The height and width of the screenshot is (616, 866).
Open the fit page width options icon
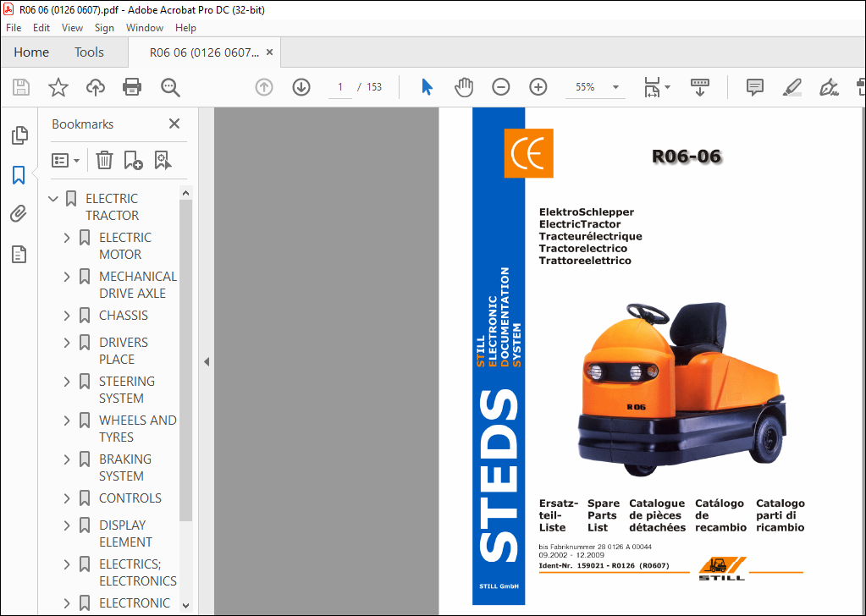point(653,87)
